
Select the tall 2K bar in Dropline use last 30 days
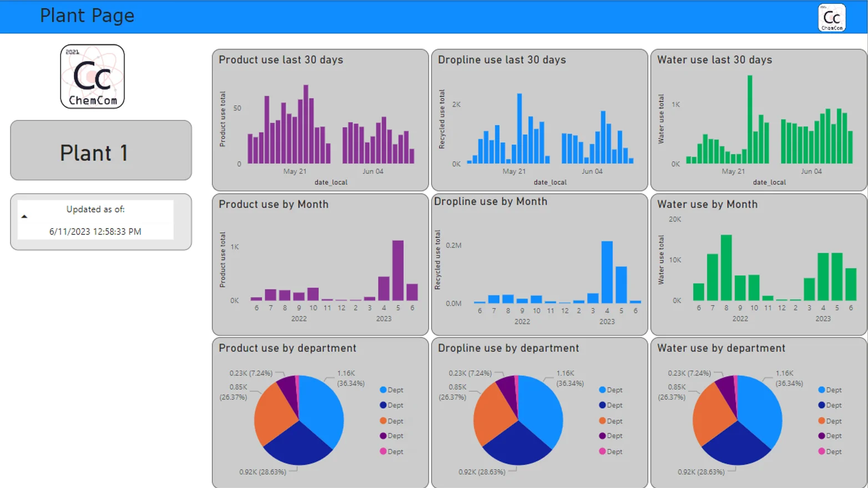(x=519, y=128)
